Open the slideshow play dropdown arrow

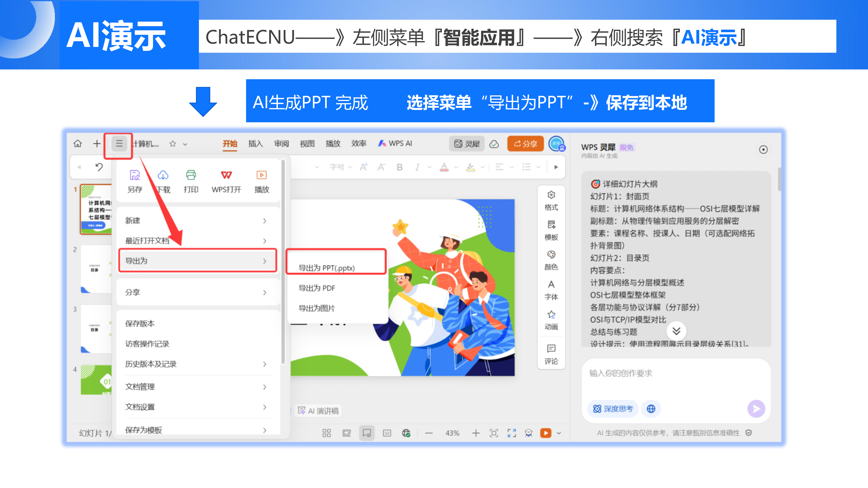tap(559, 433)
